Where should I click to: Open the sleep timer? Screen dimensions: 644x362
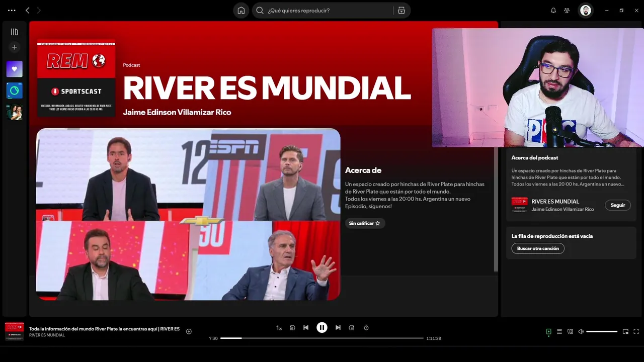(366, 328)
